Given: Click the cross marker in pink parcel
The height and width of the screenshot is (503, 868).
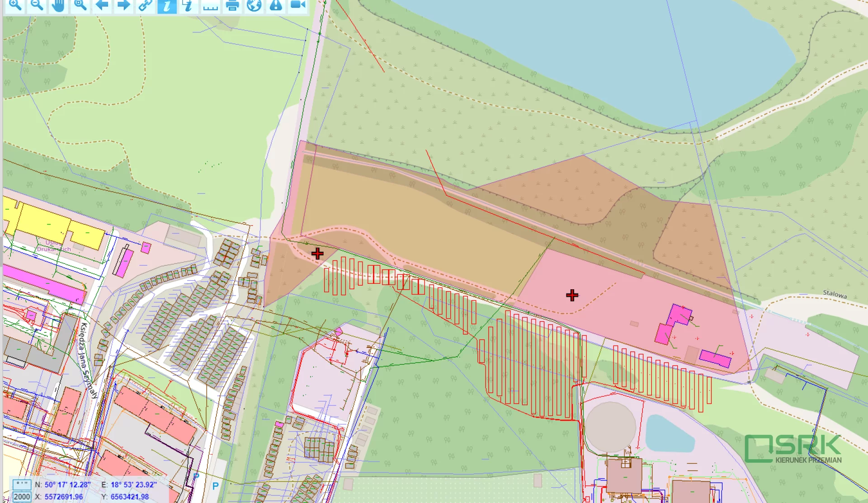Looking at the screenshot, I should [x=572, y=295].
